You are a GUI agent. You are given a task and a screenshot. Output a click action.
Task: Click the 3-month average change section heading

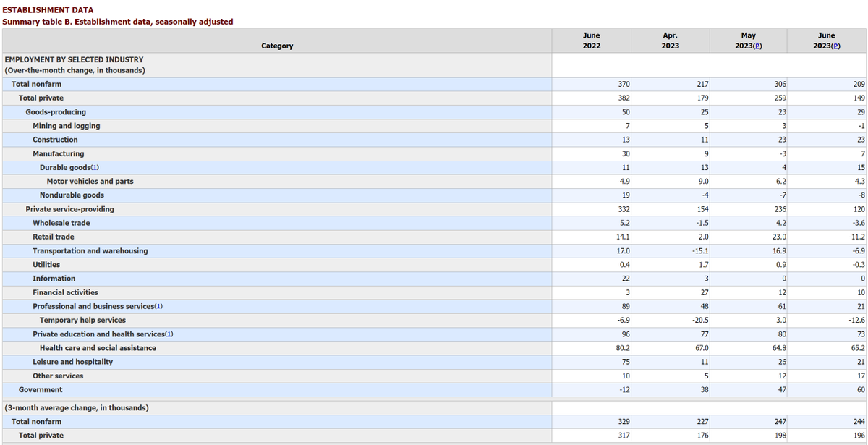pos(77,408)
